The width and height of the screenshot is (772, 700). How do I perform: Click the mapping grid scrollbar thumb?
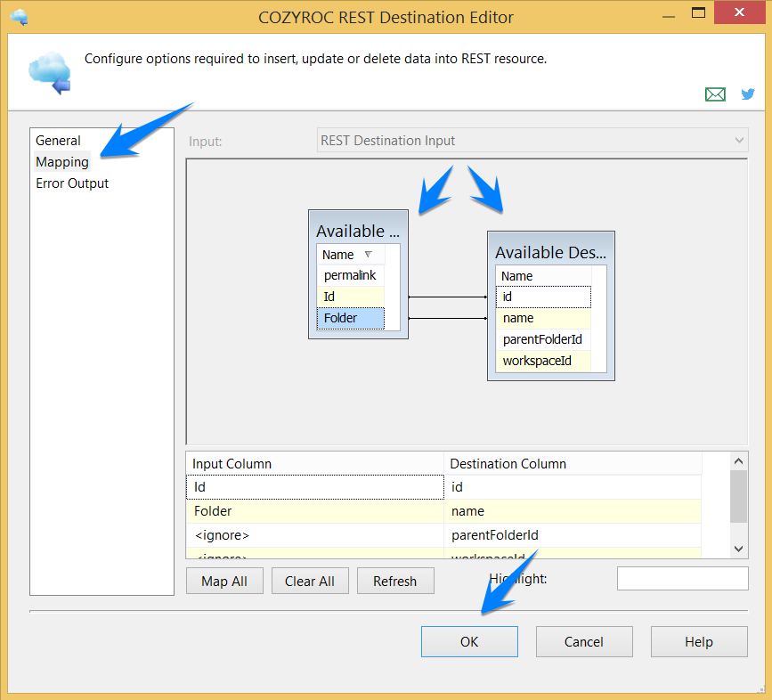(738, 496)
